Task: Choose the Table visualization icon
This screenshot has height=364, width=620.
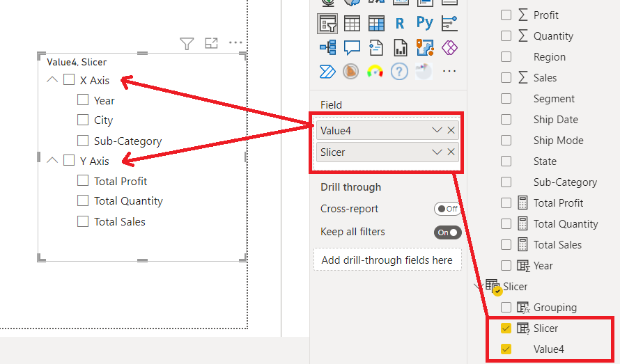Action: (x=352, y=24)
